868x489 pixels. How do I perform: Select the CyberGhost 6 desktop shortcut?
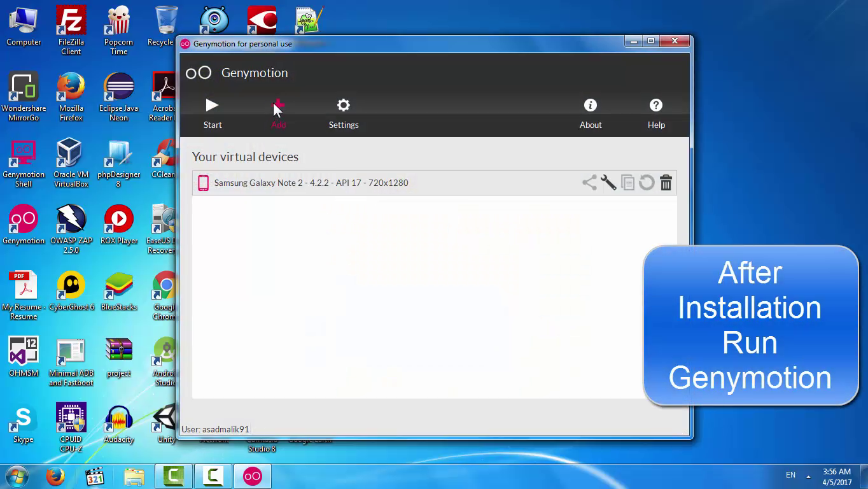point(71,290)
